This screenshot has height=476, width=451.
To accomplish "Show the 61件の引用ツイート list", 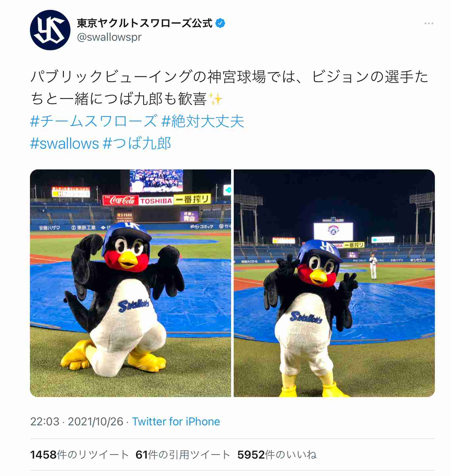I will click(x=183, y=455).
